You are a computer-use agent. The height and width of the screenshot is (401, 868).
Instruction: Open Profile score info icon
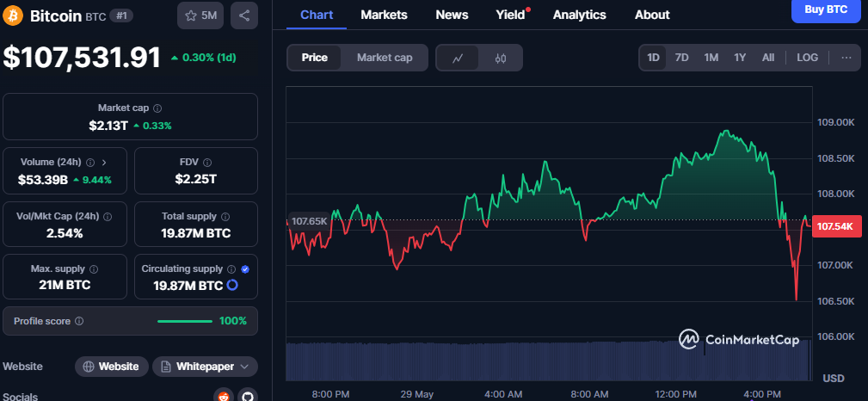(79, 321)
